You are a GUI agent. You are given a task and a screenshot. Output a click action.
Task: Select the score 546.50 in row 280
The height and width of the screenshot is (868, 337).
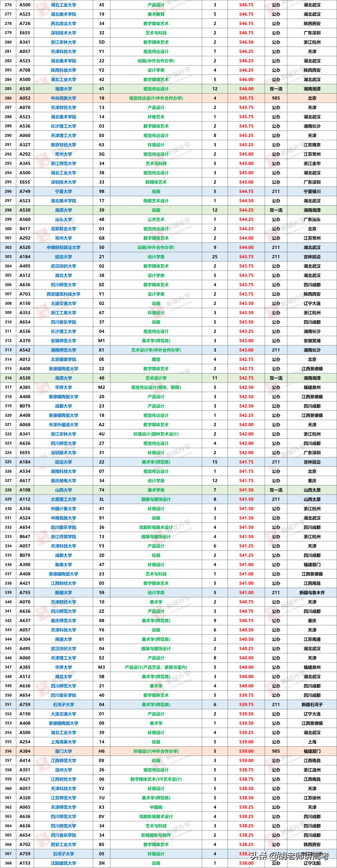pos(246,42)
